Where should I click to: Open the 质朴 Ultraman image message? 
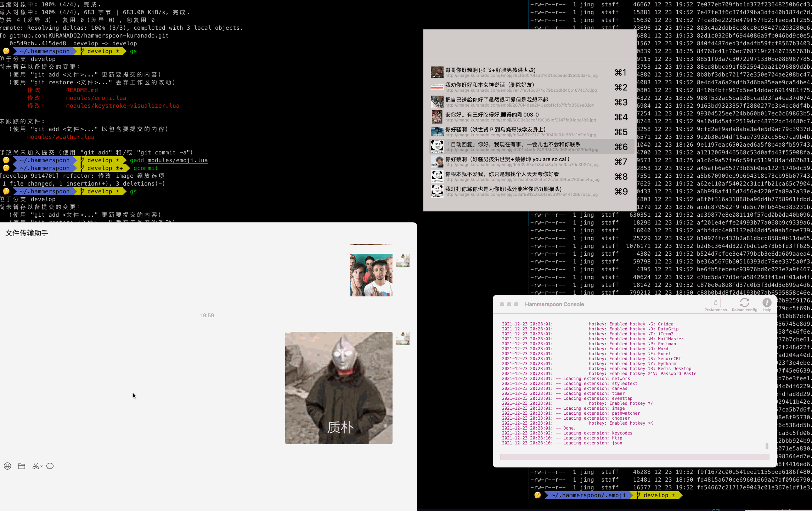pos(339,388)
